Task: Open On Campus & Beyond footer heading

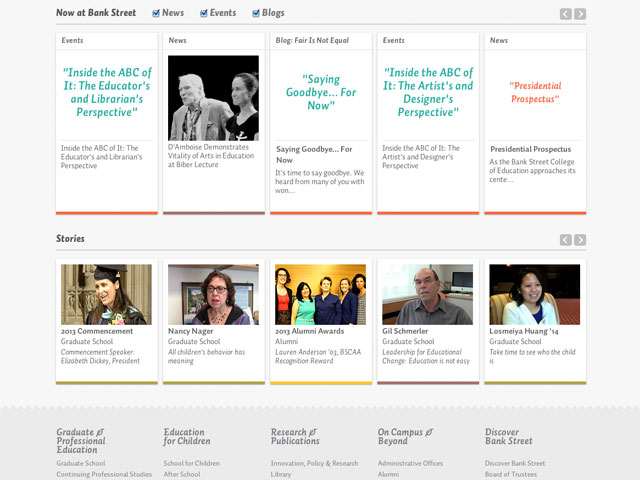Action: [x=405, y=436]
